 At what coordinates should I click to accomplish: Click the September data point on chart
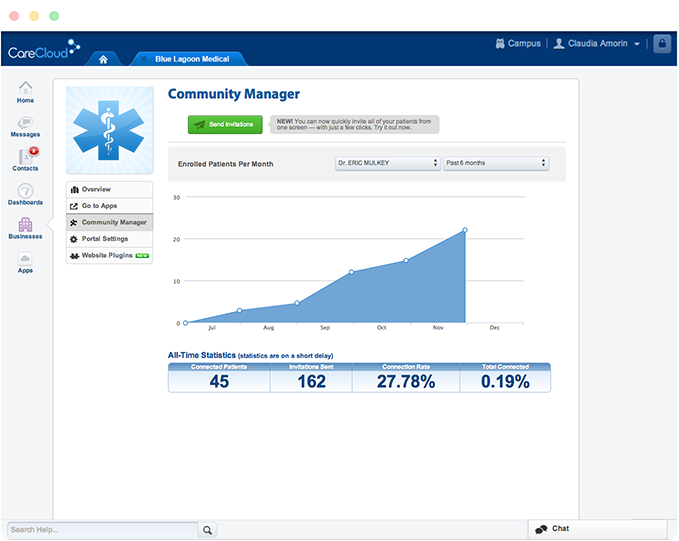pyautogui.click(x=351, y=272)
